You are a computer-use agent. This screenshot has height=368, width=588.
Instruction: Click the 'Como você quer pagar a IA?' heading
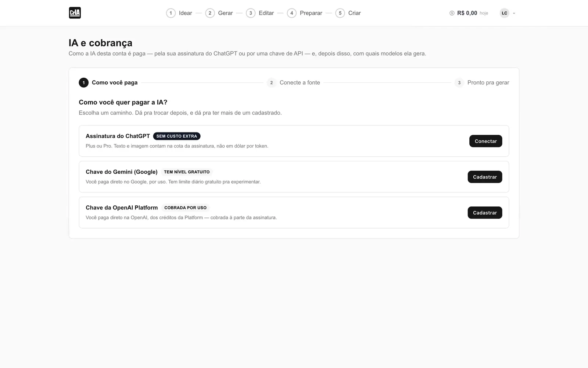point(123,102)
